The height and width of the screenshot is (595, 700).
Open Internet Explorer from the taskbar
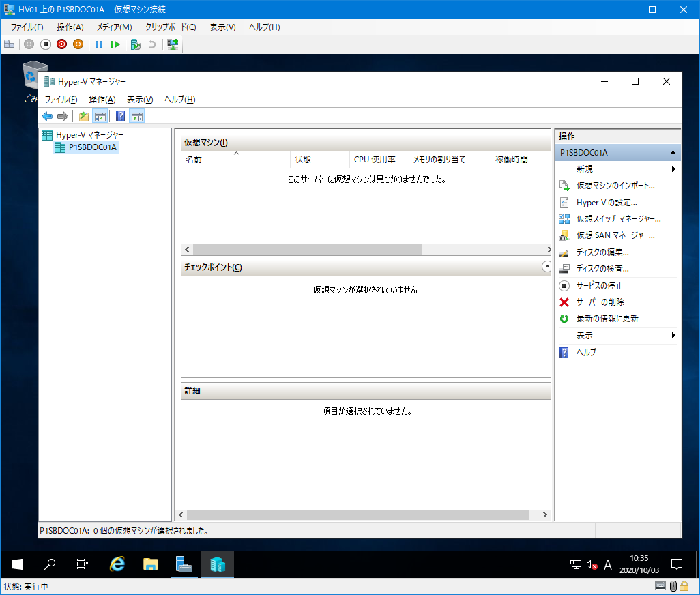(x=117, y=564)
